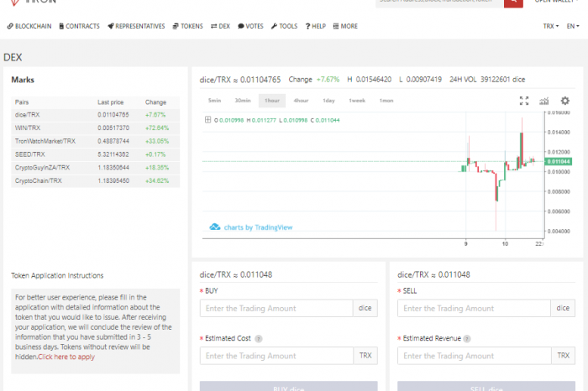Open the VOTES menu

(250, 26)
